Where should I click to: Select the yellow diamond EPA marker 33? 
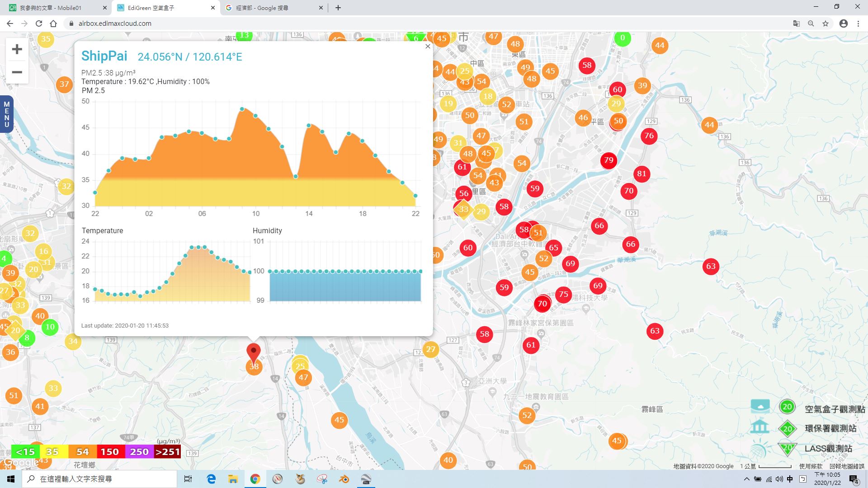(463, 210)
